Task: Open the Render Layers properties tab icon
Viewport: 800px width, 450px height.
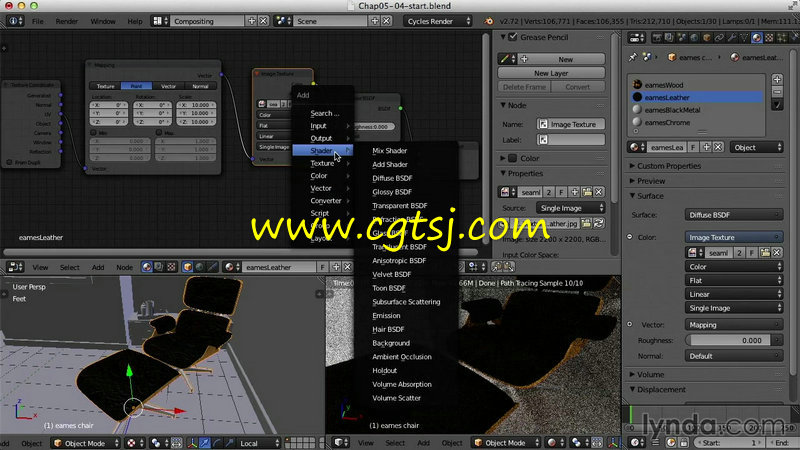Action: 669,37
